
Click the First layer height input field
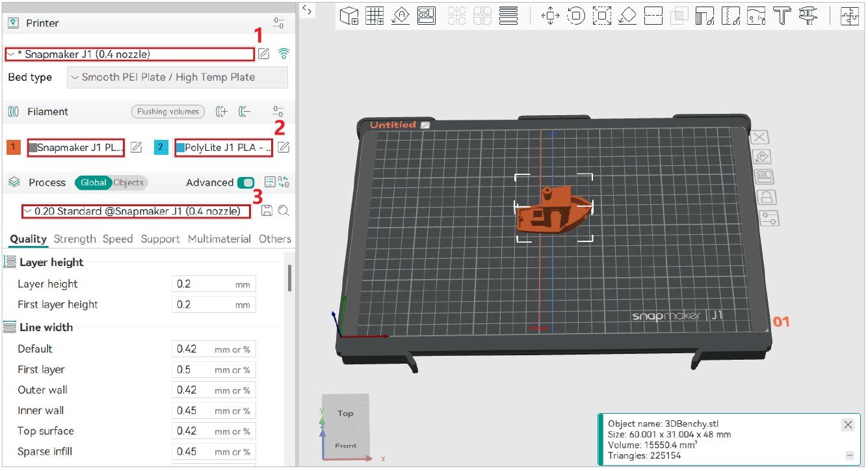[214, 304]
